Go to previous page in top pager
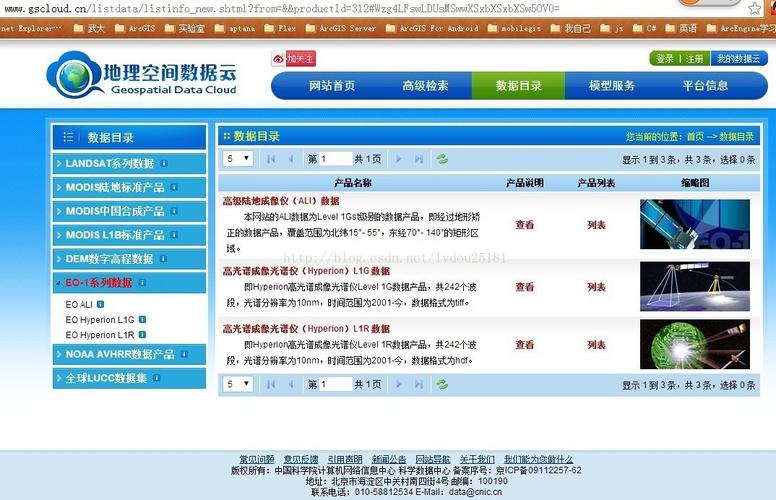The height and width of the screenshot is (500, 776). (x=291, y=159)
